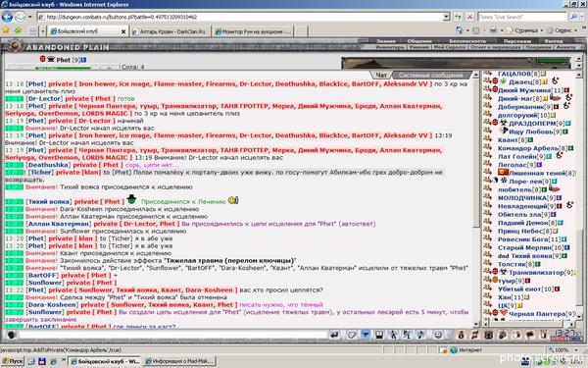Image resolution: width=588 pixels, height=368 pixels.
Task: Click the private-message icon beside Хам
Action: 487,297
